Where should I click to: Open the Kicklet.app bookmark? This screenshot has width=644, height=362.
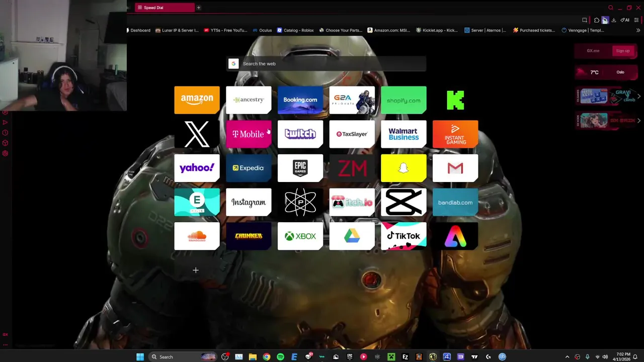tap(437, 30)
